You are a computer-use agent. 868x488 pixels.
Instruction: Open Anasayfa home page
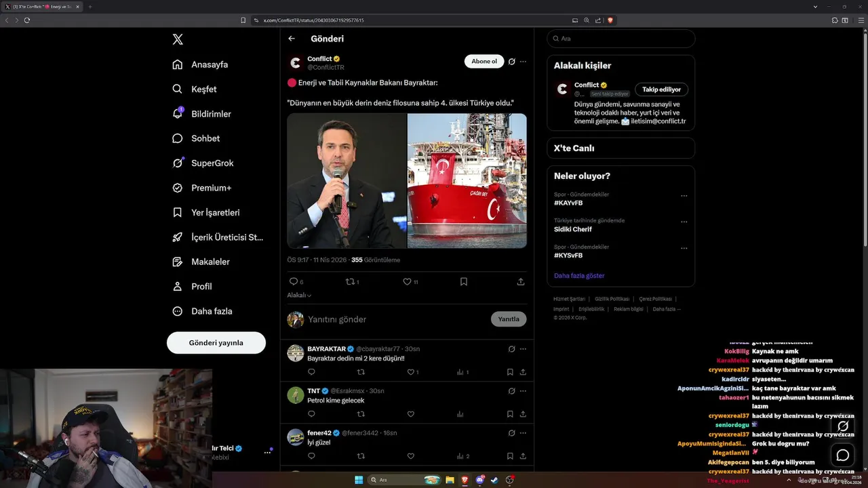coord(200,64)
